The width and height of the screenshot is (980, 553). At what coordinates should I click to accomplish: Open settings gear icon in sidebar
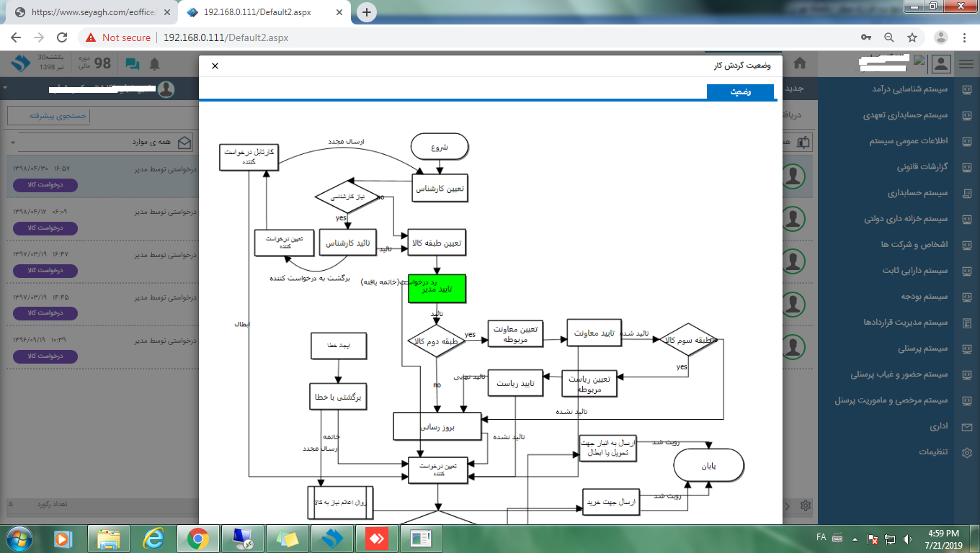coord(966,452)
